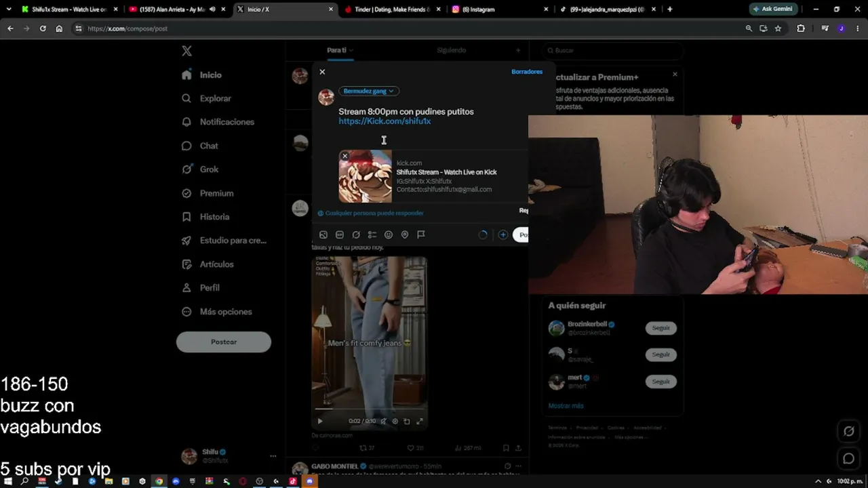Open the GIF picker in composer
This screenshot has height=488, width=868.
click(x=340, y=235)
